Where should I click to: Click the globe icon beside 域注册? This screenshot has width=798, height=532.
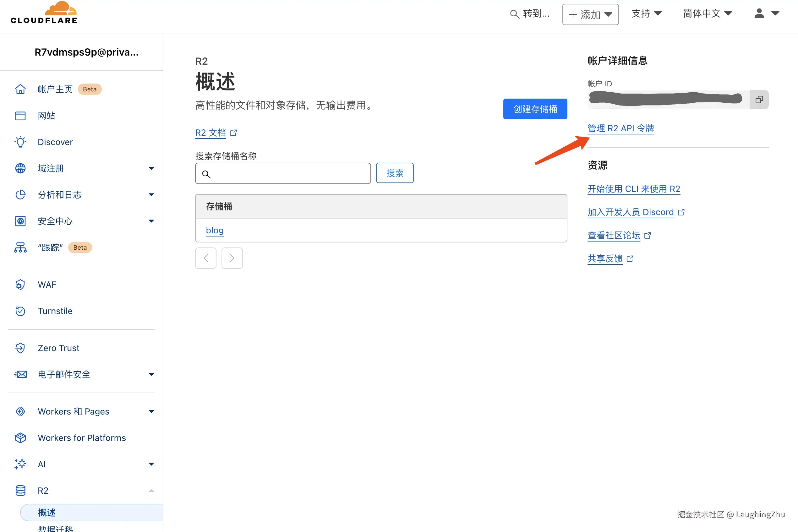tap(20, 168)
